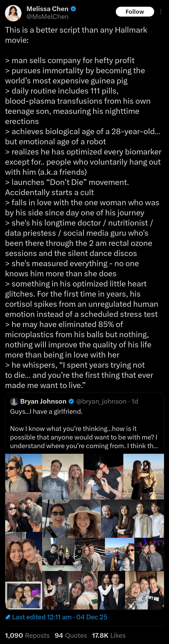
Task: Open the 94 Quotes list
Action: click(71, 635)
